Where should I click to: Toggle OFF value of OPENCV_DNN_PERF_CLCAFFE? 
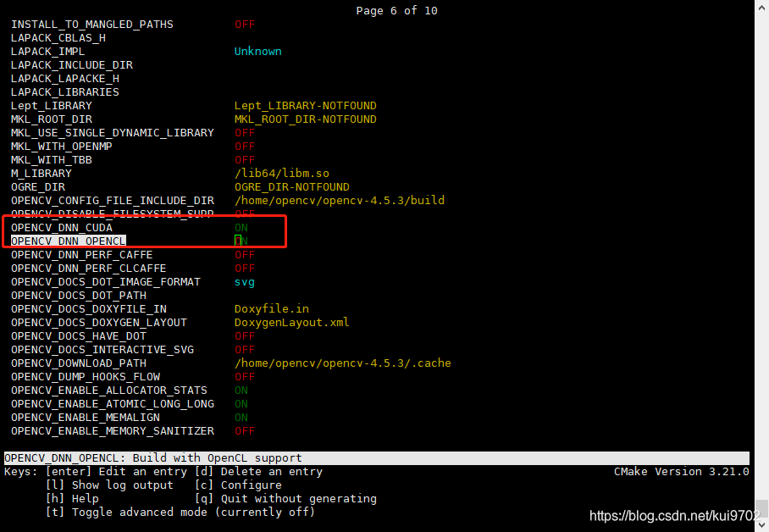pos(245,269)
